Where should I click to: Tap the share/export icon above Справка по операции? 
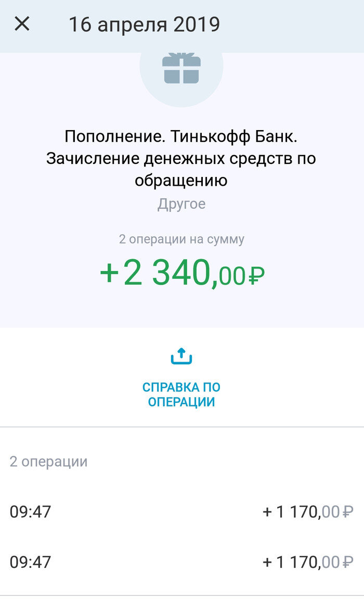(x=181, y=356)
